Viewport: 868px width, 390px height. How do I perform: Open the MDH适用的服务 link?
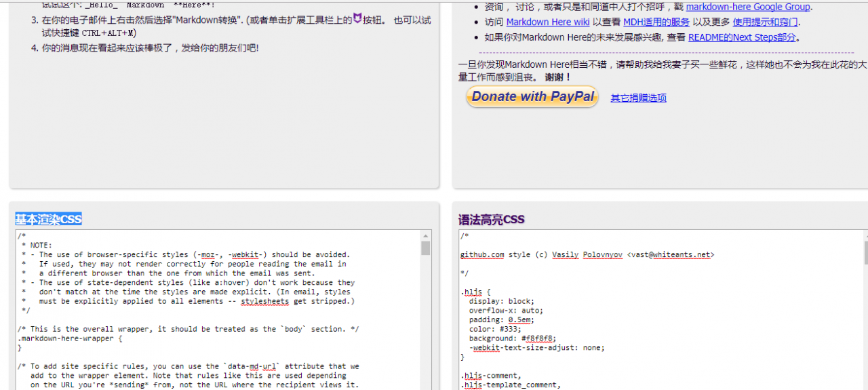656,22
